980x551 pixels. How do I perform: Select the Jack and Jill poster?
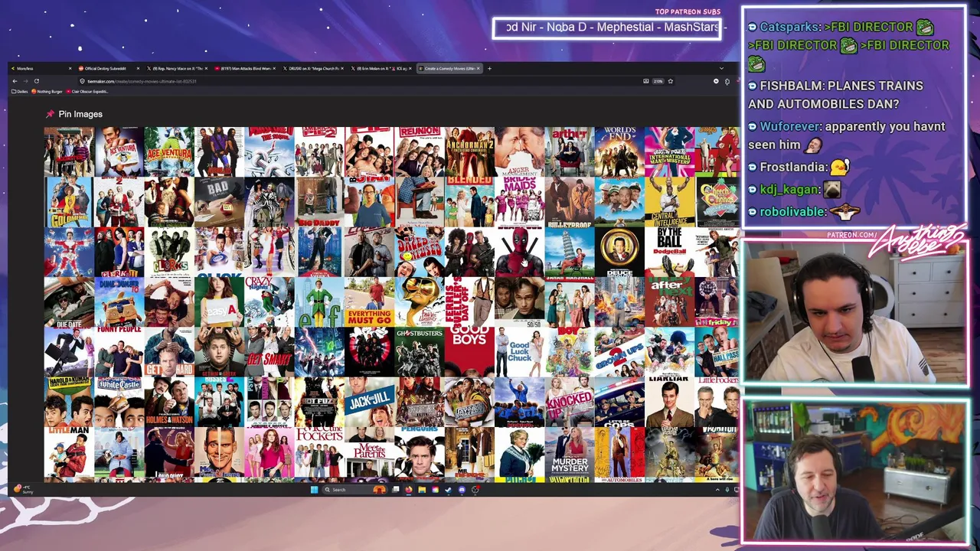click(369, 402)
